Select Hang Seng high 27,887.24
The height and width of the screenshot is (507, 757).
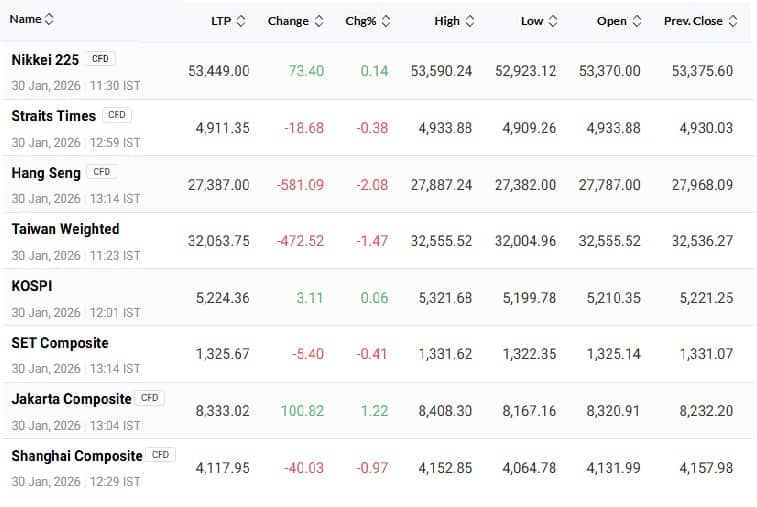point(441,185)
